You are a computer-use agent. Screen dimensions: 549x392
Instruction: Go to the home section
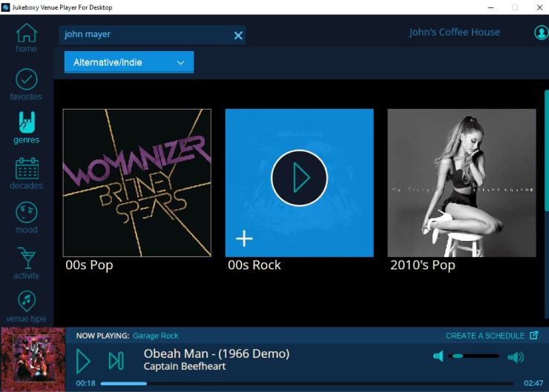26,38
